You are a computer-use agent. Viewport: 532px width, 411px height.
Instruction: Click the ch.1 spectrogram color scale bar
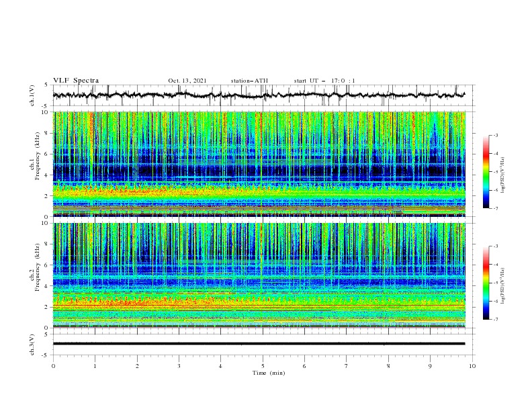(x=486, y=172)
